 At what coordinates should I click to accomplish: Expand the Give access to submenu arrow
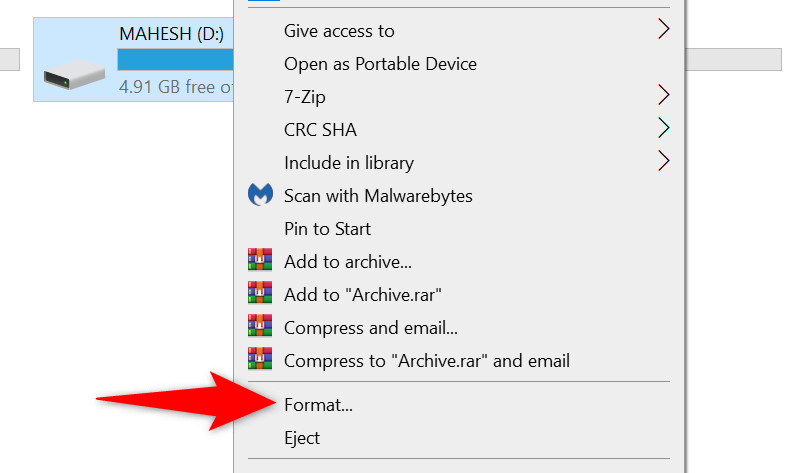click(663, 31)
